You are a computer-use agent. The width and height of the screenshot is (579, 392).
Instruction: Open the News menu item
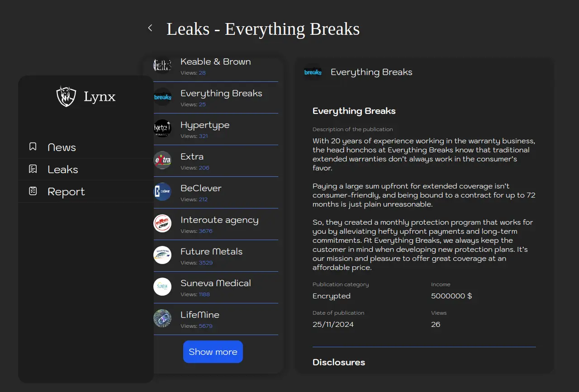pyautogui.click(x=62, y=147)
